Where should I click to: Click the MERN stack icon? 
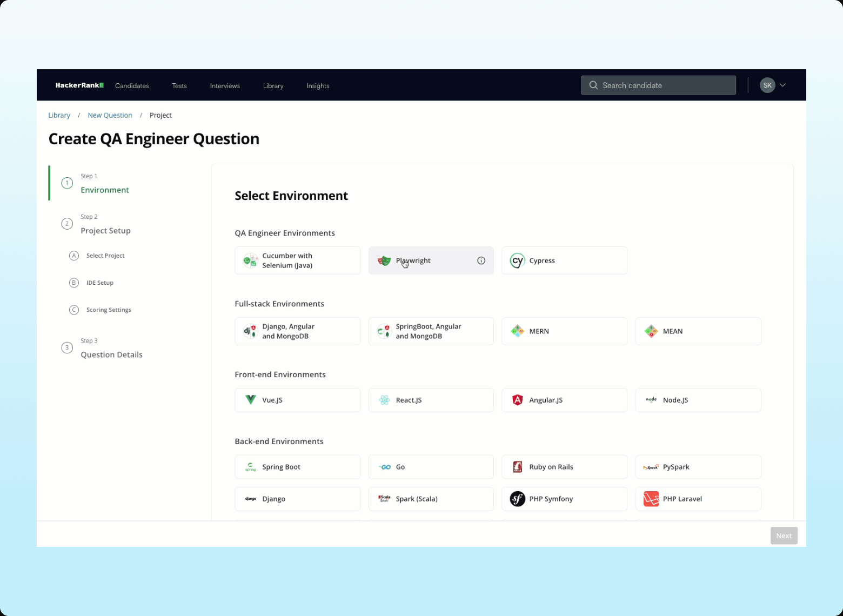pos(518,331)
